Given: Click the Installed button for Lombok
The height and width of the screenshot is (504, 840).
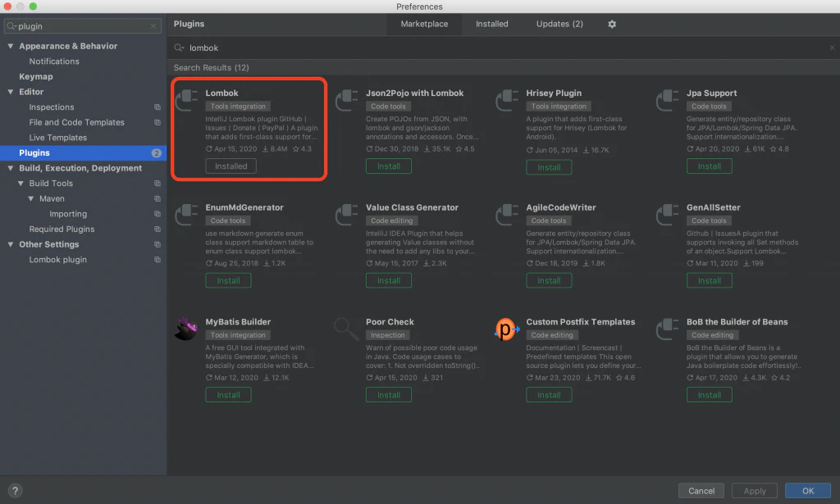Looking at the screenshot, I should click(x=231, y=166).
